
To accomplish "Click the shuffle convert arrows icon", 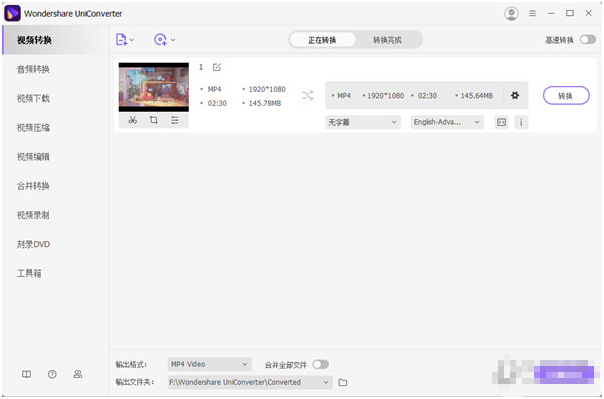I will tap(307, 96).
